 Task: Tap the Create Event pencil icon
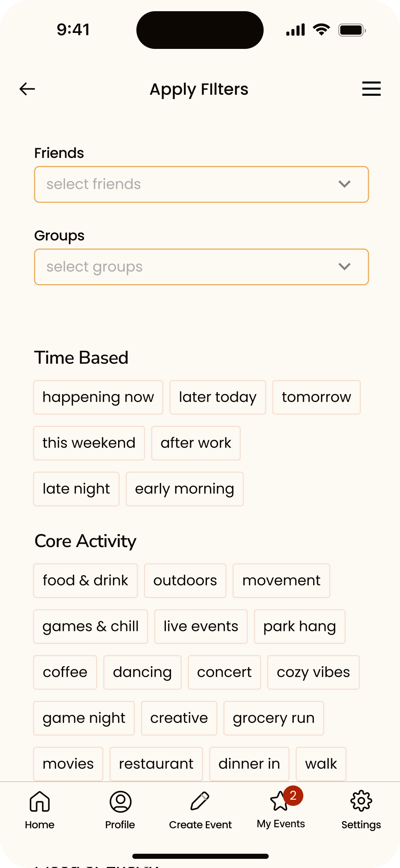(x=200, y=801)
